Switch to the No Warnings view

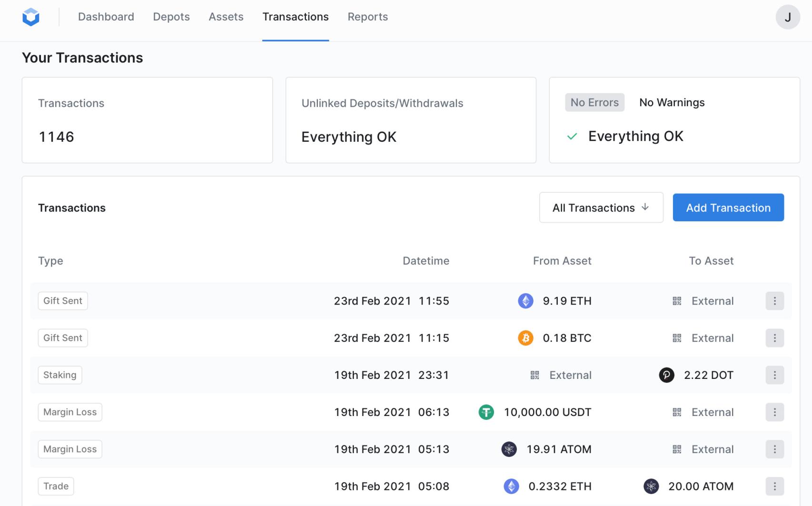672,102
